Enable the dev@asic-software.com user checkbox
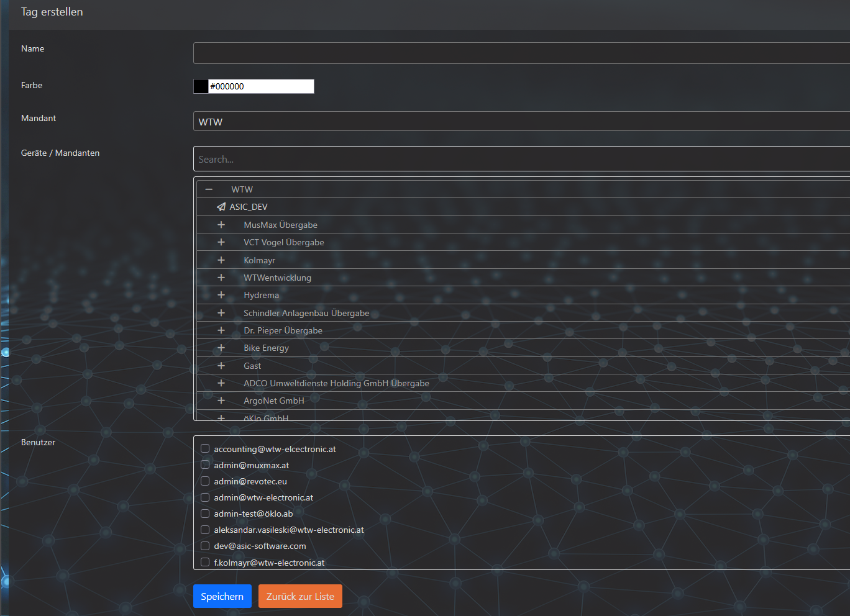Screen dimensions: 850x616 tap(205, 546)
